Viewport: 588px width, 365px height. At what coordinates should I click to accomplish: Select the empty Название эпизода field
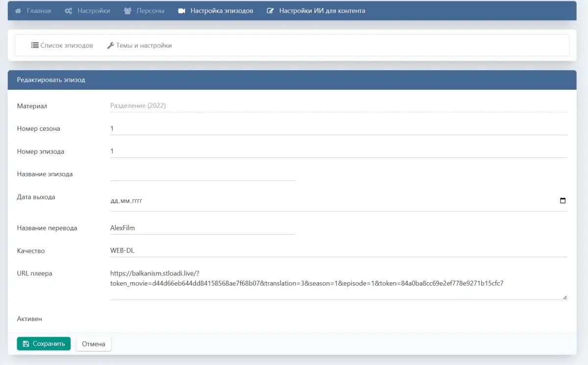click(x=202, y=174)
